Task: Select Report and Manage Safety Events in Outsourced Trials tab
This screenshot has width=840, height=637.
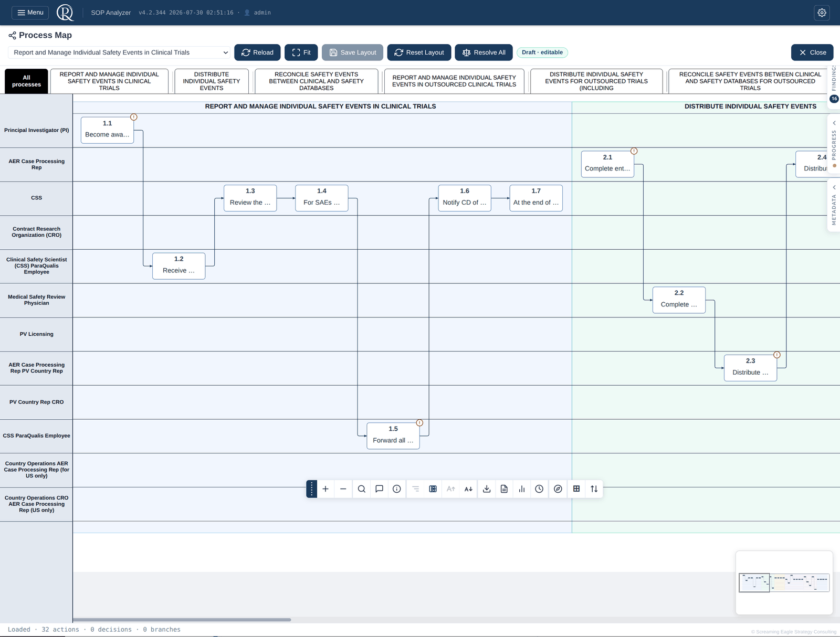Action: point(454,81)
